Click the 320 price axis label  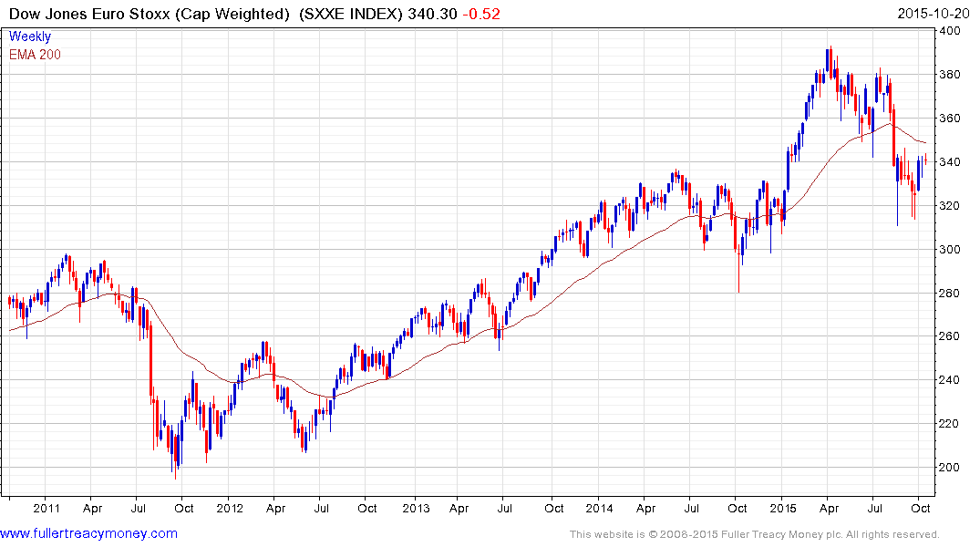[x=950, y=206]
